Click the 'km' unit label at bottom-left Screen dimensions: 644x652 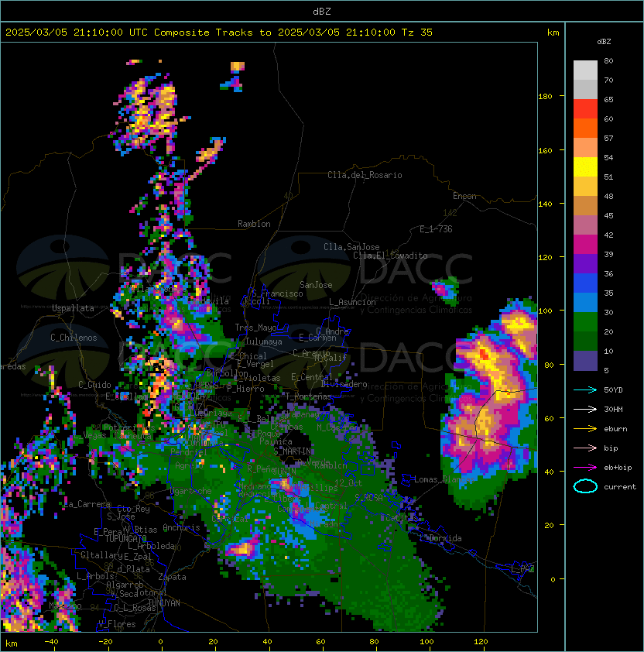coord(12,643)
